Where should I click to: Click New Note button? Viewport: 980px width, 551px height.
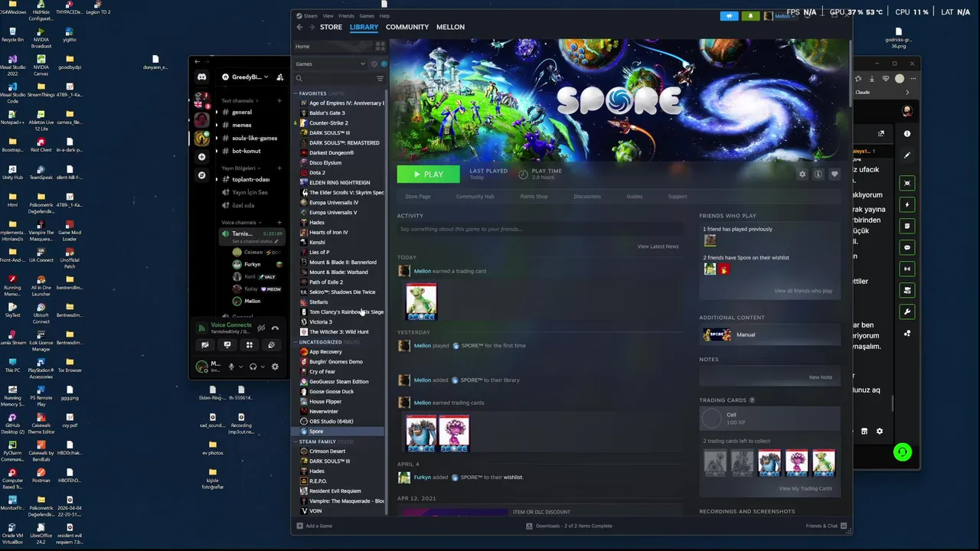click(x=820, y=377)
